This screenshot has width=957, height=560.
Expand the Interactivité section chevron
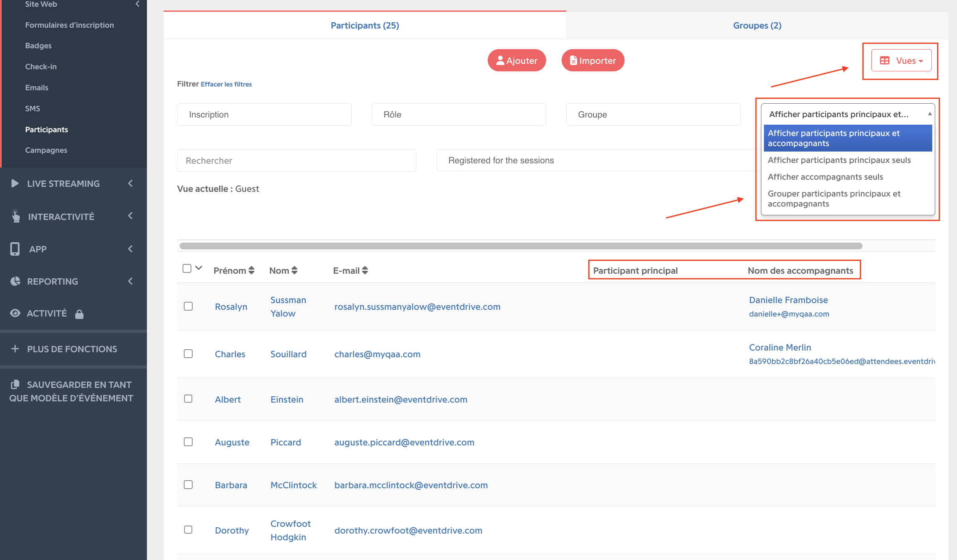(131, 216)
